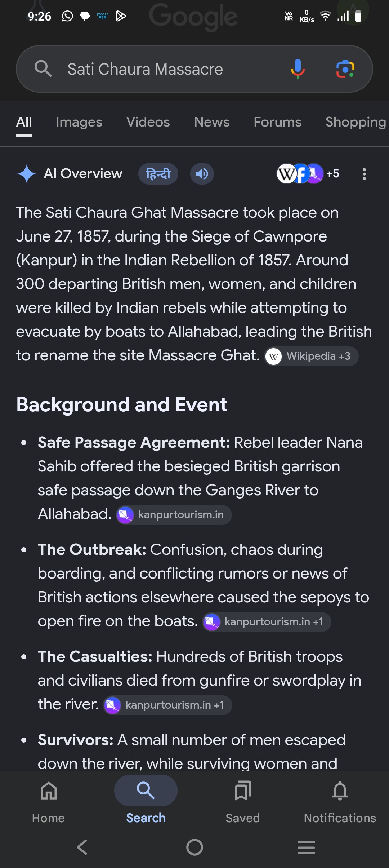Image resolution: width=389 pixels, height=868 pixels.
Task: Expand kanpurtourism.in +1 chip under The Outbreak
Action: click(267, 622)
